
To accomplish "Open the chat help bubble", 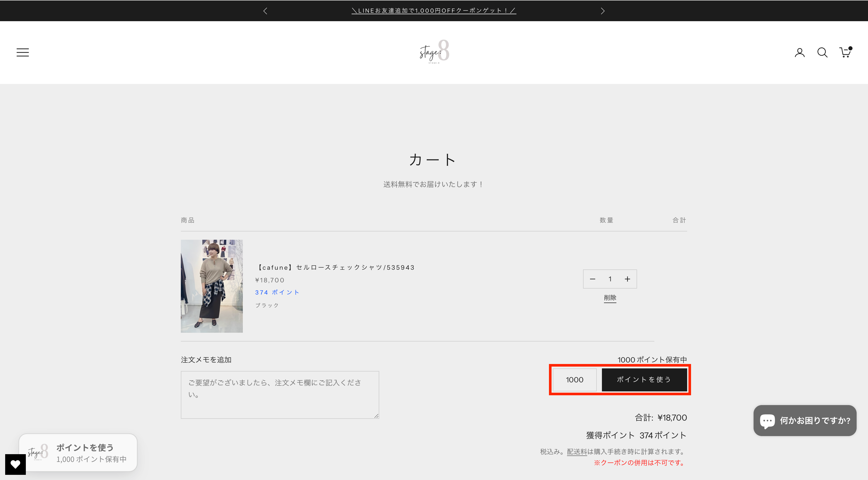I will [x=805, y=420].
